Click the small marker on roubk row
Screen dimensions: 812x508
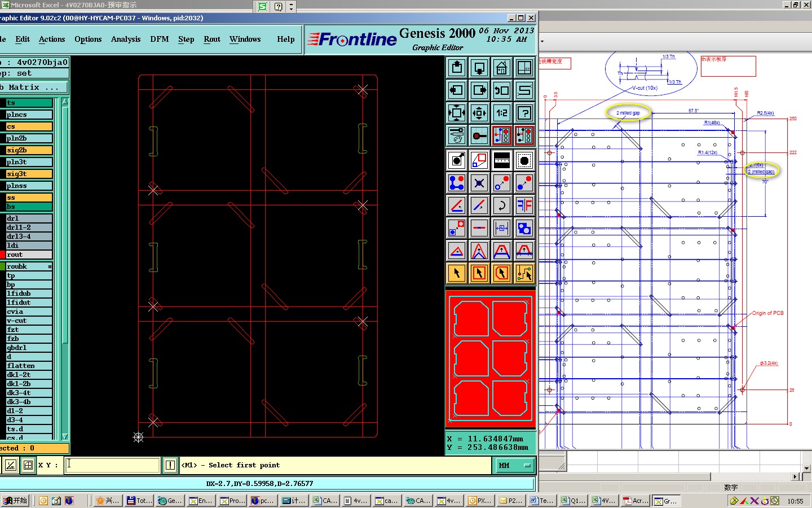click(50, 266)
